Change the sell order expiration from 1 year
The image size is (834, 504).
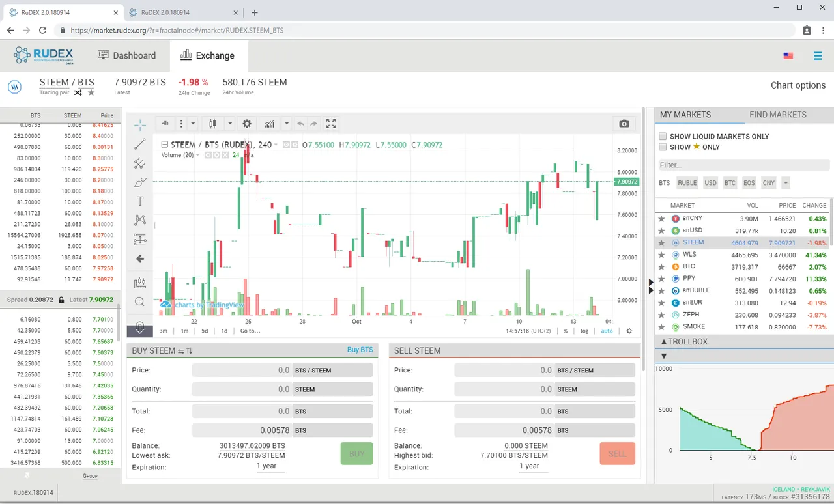pyautogui.click(x=530, y=466)
